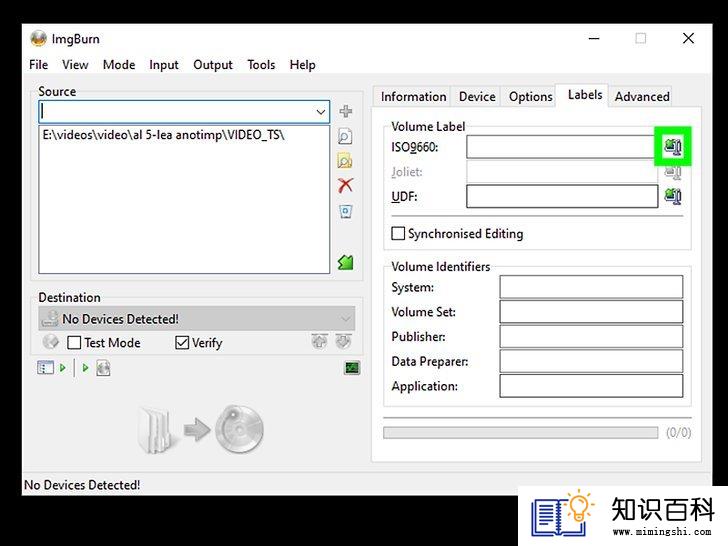Uncheck the Verify checkbox
This screenshot has height=546, width=728.
[x=182, y=343]
